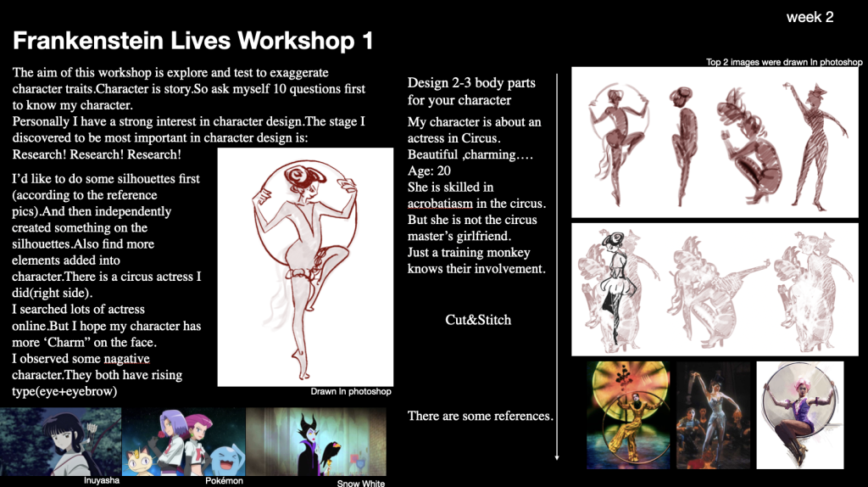Image resolution: width=868 pixels, height=487 pixels.
Task: Open the Pokémon Team Rocket reference image
Action: [x=183, y=441]
